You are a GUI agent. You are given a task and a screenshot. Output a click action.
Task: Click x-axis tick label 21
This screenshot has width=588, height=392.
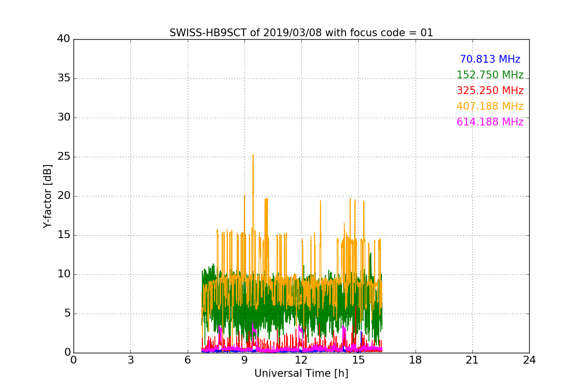[472, 360]
